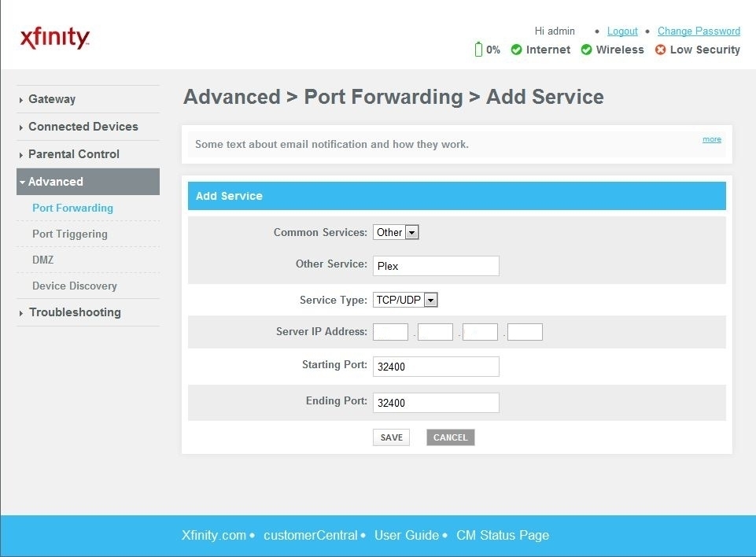Select Device Discovery in the sidebar

(74, 286)
